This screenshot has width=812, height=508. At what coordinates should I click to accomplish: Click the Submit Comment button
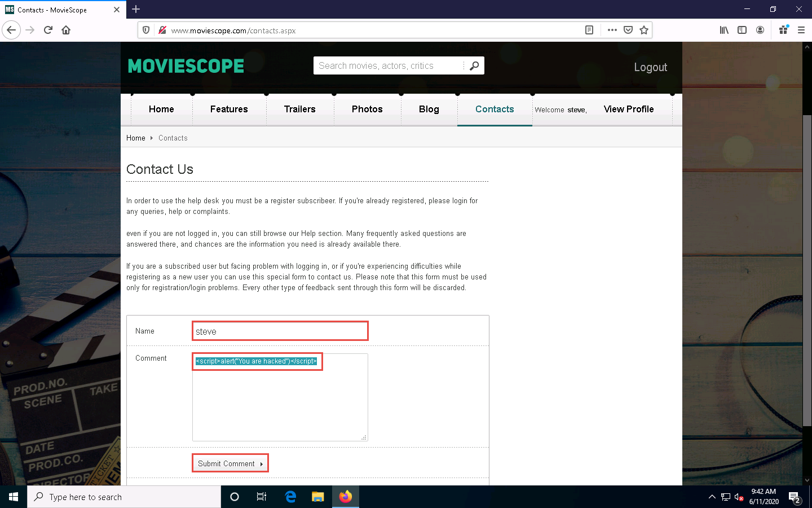(230, 463)
